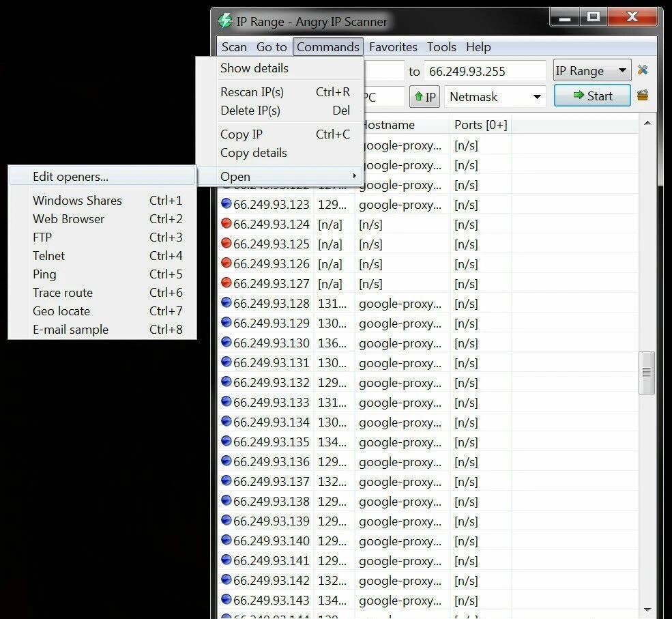672x619 pixels.
Task: Click the scrollbar up arrow
Action: tap(647, 123)
